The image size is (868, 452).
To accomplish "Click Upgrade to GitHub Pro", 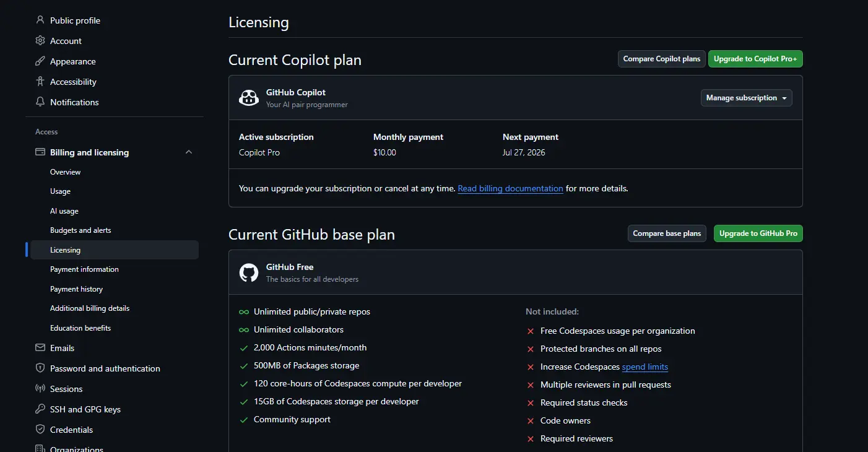I will click(758, 233).
